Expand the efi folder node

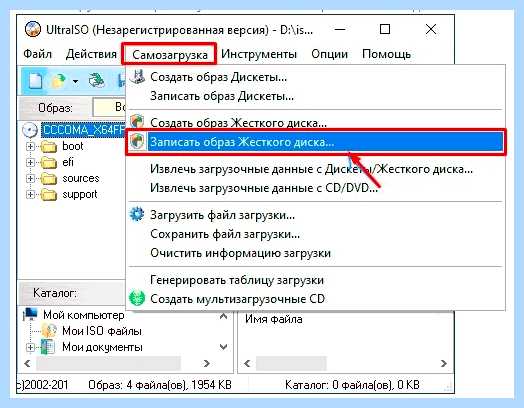click(30, 162)
